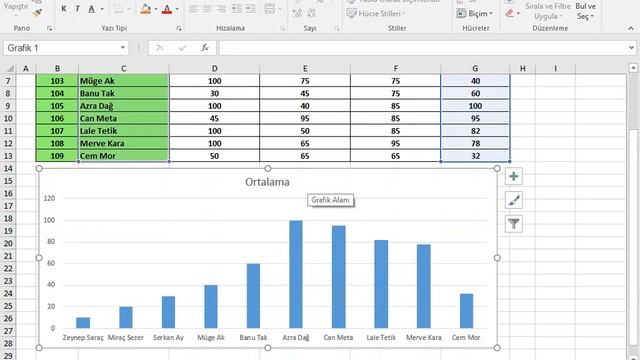Click the 120 value axis label
The image size is (640, 360).
tap(49, 198)
